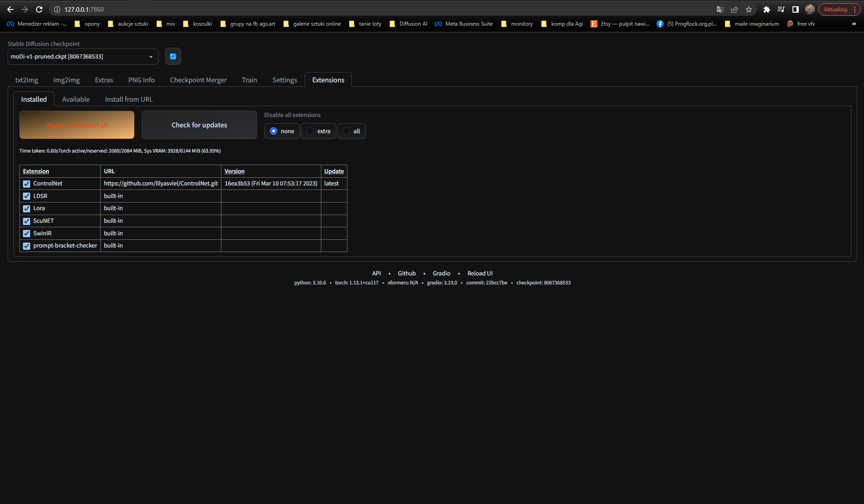Bookmark this page with the star icon
Image resolution: width=864 pixels, height=504 pixels.
(x=749, y=9)
